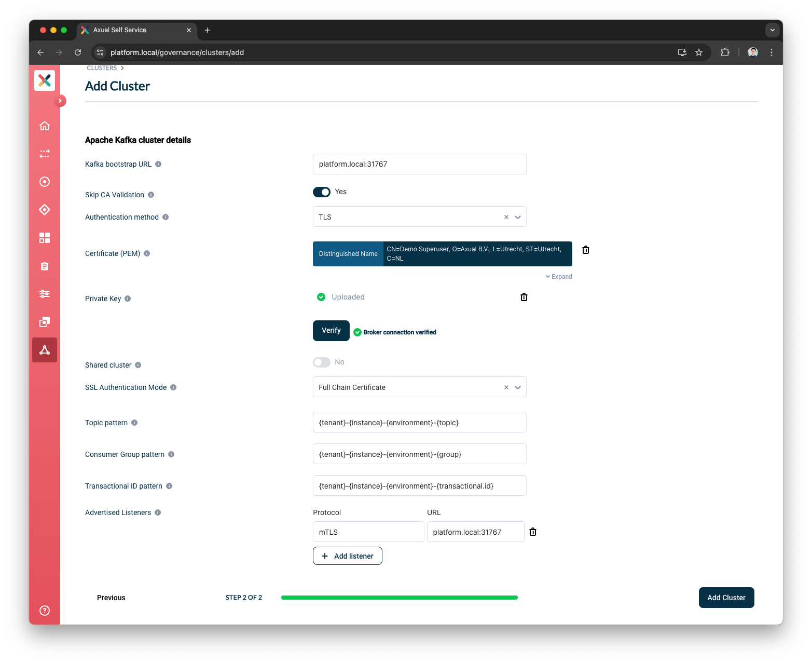The width and height of the screenshot is (812, 663).
Task: Open the browser profile avatar
Action: [x=753, y=52]
